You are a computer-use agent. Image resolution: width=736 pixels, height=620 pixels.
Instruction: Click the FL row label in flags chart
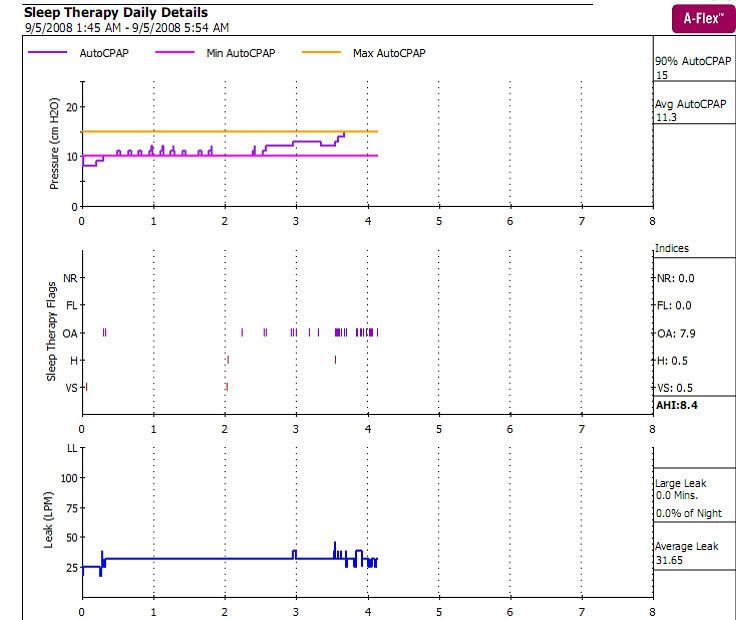coord(71,306)
